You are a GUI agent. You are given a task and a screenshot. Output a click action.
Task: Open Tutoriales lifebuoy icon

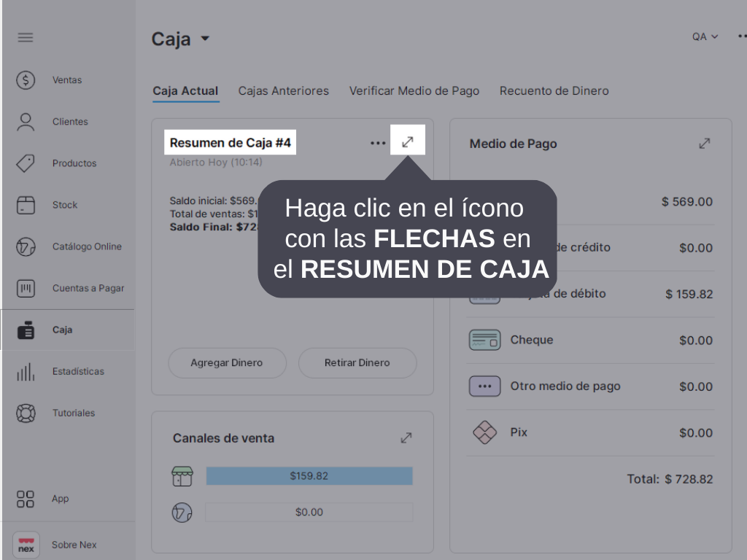[26, 413]
